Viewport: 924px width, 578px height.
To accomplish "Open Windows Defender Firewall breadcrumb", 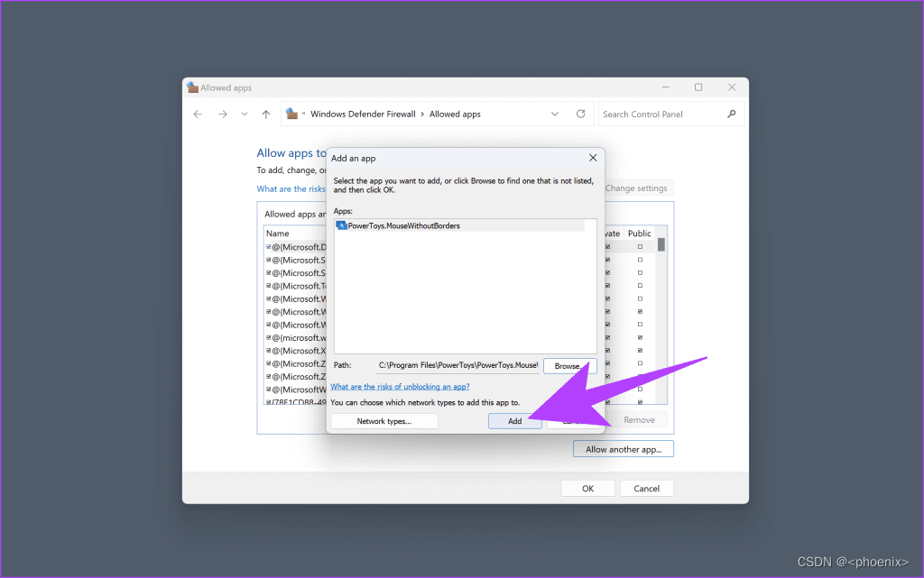I will 363,115.
